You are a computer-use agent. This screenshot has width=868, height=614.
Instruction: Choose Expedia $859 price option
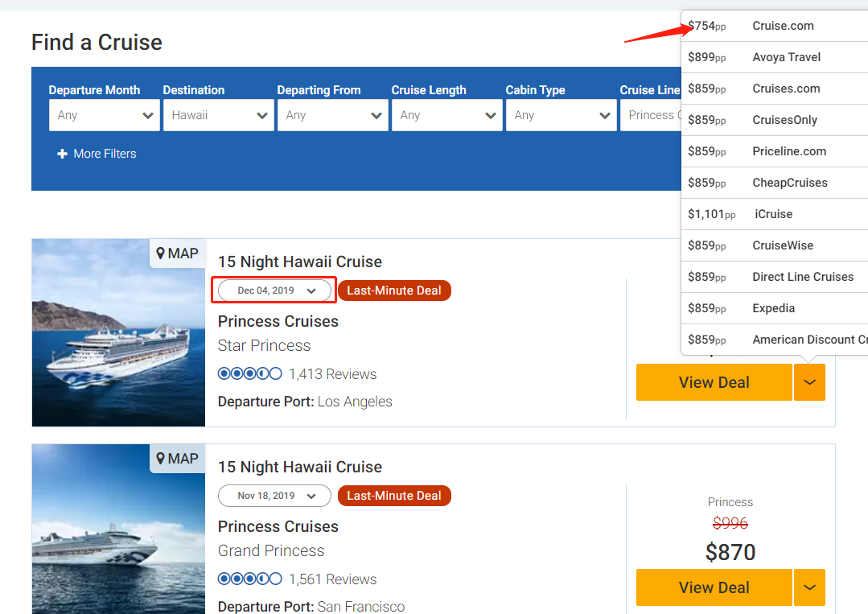point(772,308)
